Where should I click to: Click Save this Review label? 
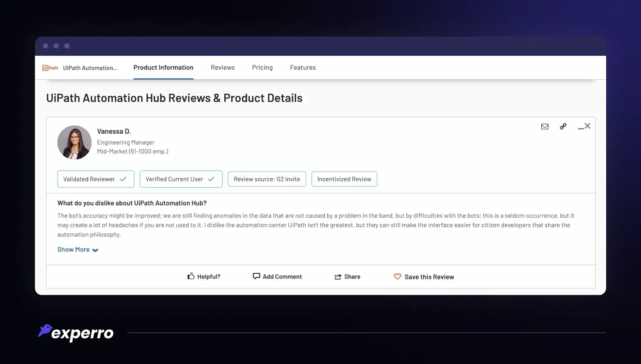click(429, 277)
